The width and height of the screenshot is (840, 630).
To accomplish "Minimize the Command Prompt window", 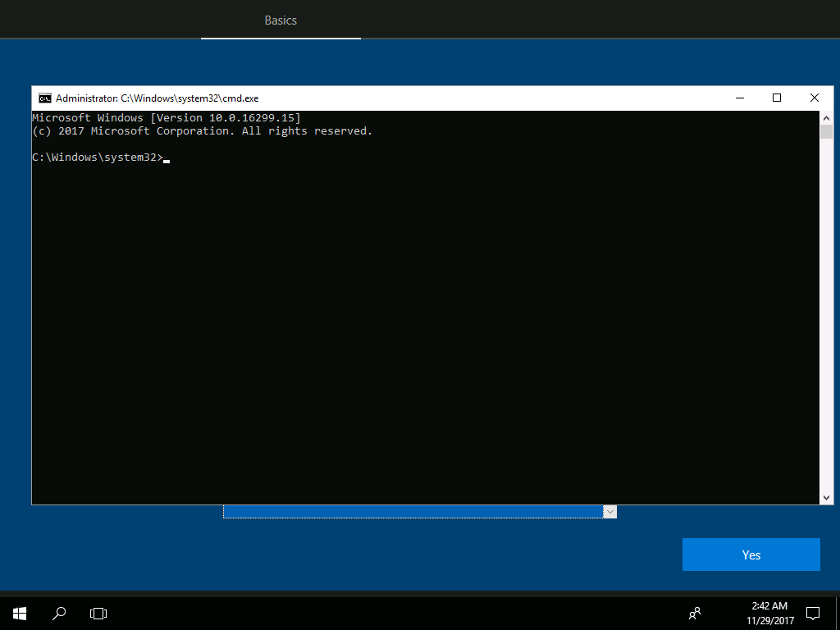I will coord(740,98).
